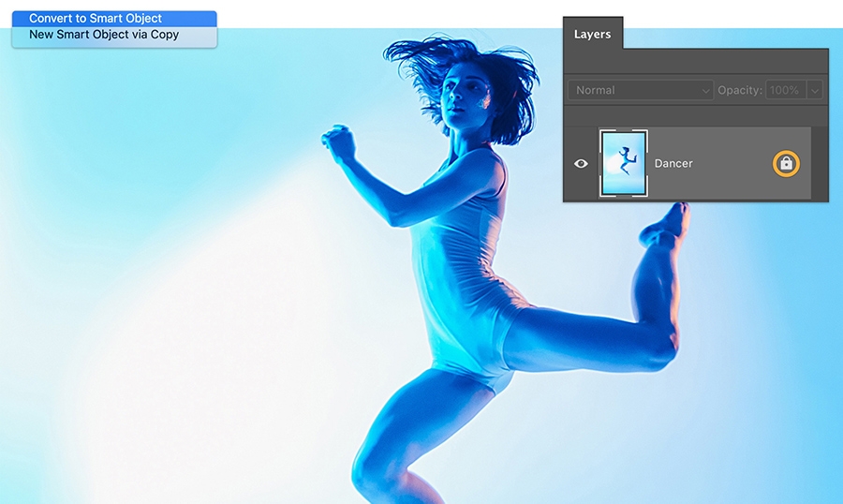The image size is (843, 504).
Task: Open the Normal blend mode dropdown
Action: (641, 90)
